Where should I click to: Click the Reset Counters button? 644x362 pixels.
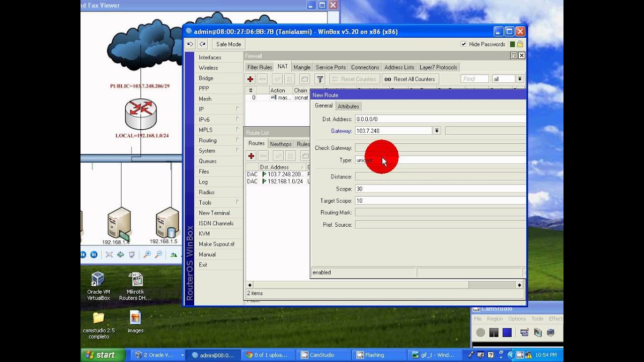coord(354,79)
